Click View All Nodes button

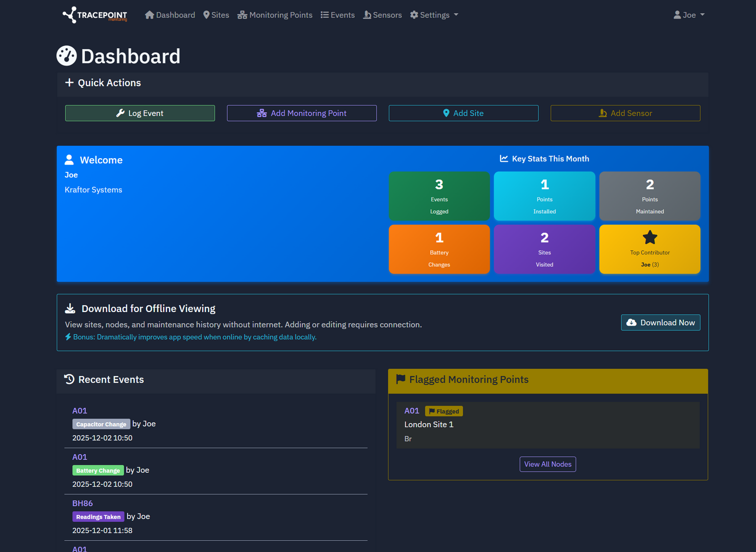tap(547, 464)
